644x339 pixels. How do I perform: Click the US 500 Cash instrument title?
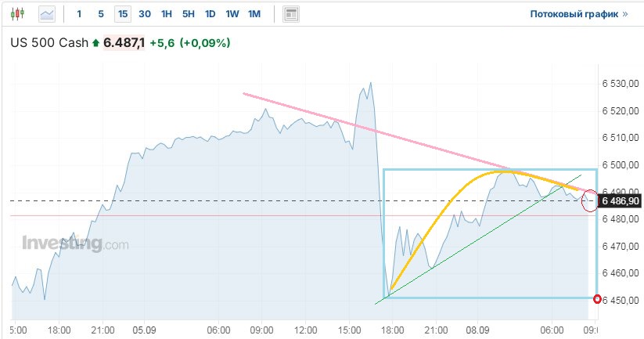click(x=49, y=43)
